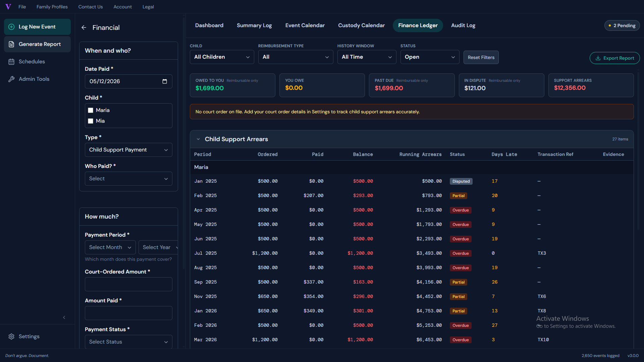Click the In Dispute summary card
The height and width of the screenshot is (362, 644).
tap(501, 85)
